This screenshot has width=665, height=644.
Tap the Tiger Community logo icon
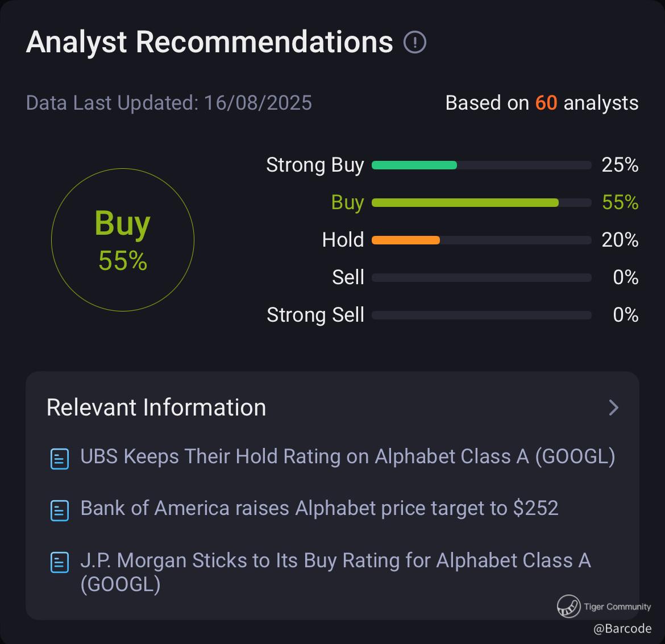[x=568, y=606]
